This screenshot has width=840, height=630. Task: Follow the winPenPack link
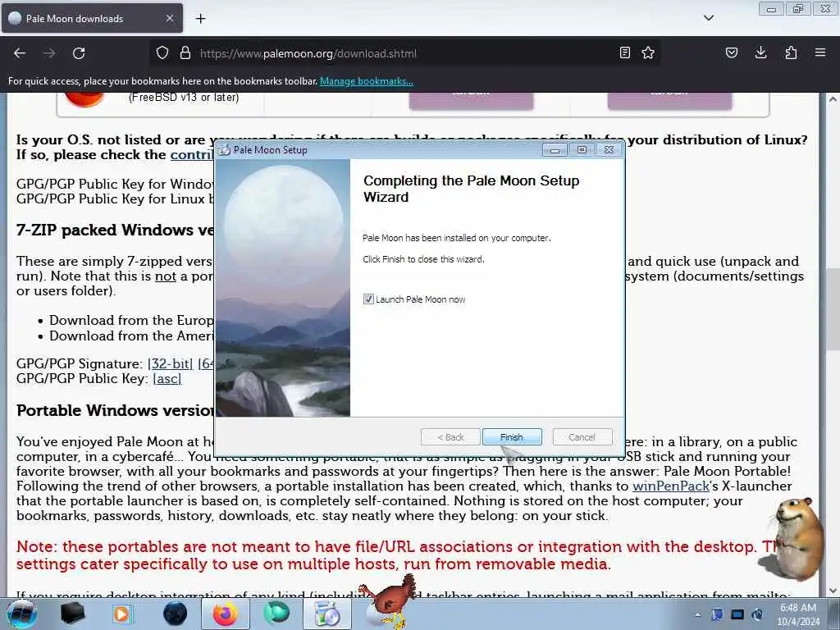671,486
